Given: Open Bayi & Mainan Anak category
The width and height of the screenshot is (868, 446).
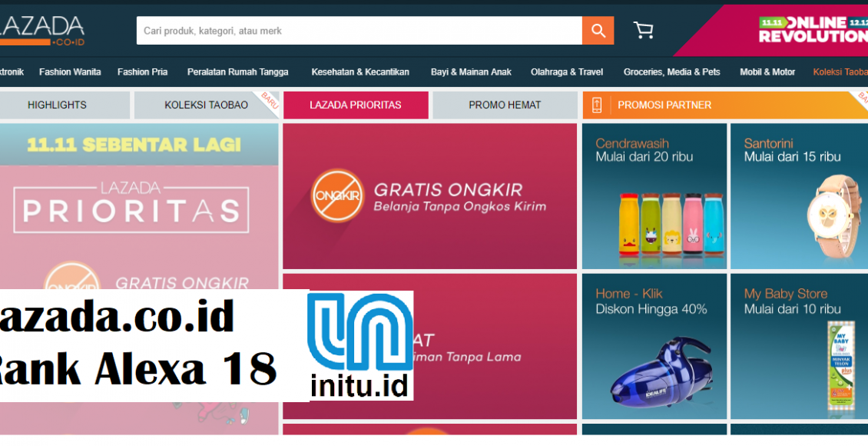Looking at the screenshot, I should click(471, 72).
